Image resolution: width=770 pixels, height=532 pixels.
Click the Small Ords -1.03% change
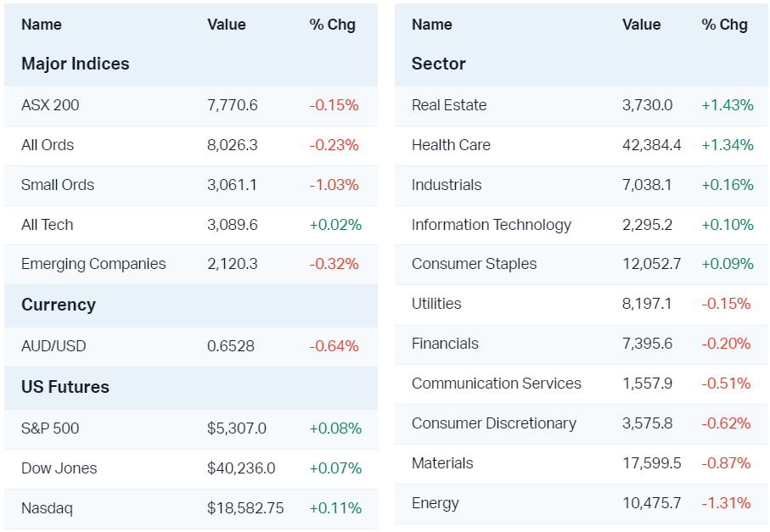pos(334,185)
